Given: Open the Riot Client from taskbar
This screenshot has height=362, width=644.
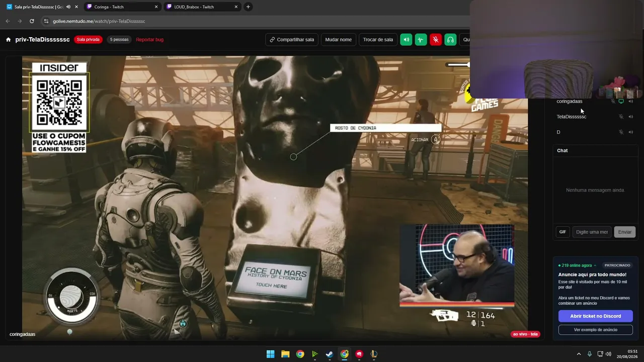Looking at the screenshot, I should tap(359, 354).
